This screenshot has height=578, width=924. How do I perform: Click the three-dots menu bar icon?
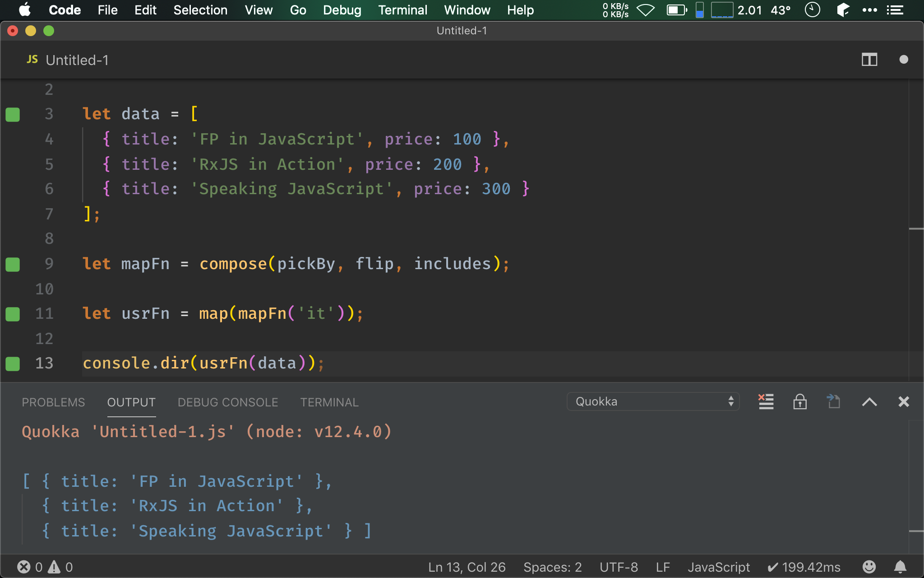pyautogui.click(x=869, y=10)
